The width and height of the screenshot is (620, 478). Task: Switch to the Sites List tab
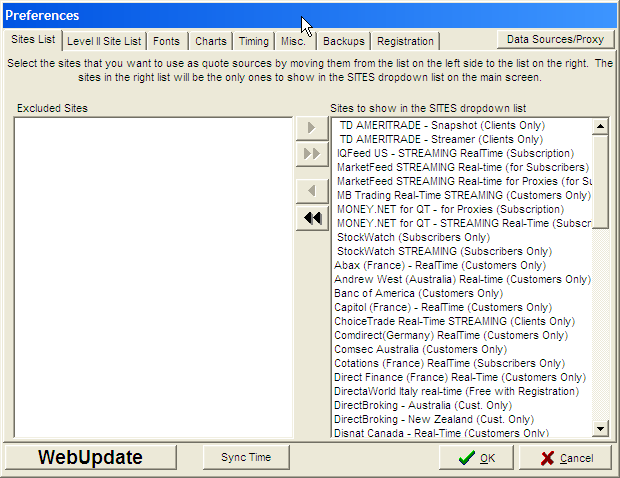coord(33,40)
